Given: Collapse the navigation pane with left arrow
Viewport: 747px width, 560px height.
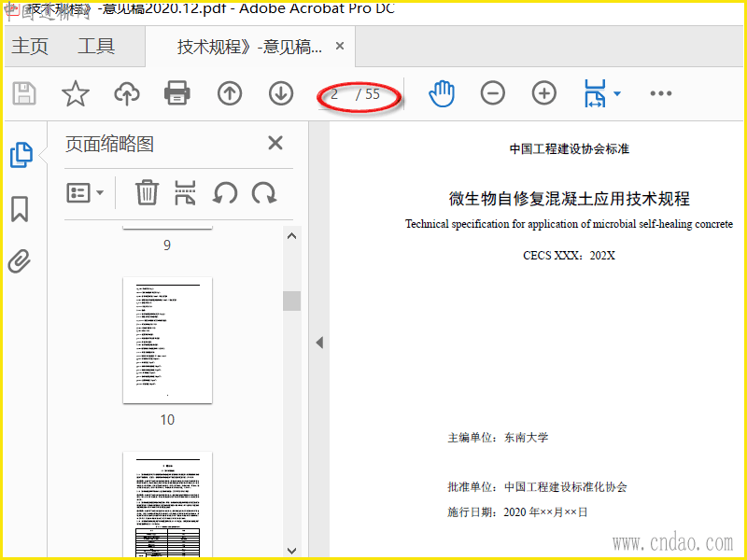Looking at the screenshot, I should click(319, 343).
